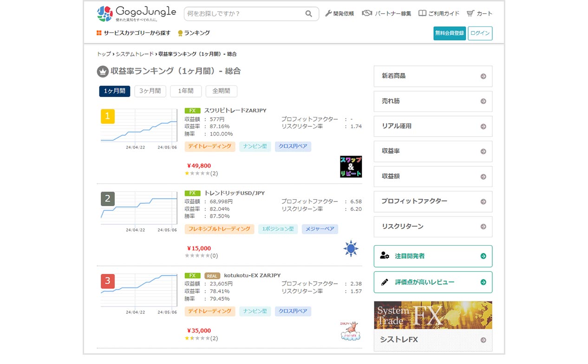The height and width of the screenshot is (364, 588).
Task: Select the 3ヶ月間 period tab
Action: click(150, 91)
